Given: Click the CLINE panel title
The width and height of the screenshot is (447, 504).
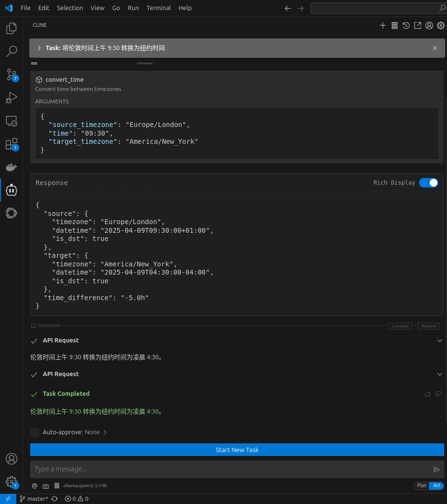Looking at the screenshot, I should coord(39,25).
